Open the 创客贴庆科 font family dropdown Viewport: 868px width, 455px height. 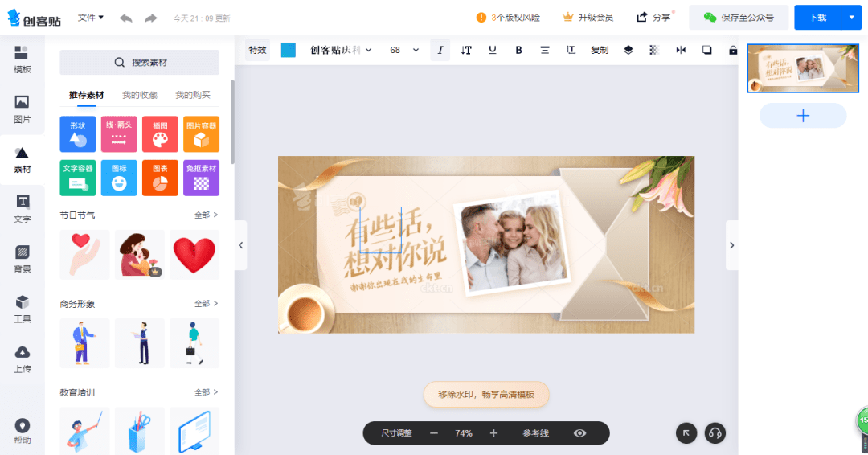(x=341, y=50)
